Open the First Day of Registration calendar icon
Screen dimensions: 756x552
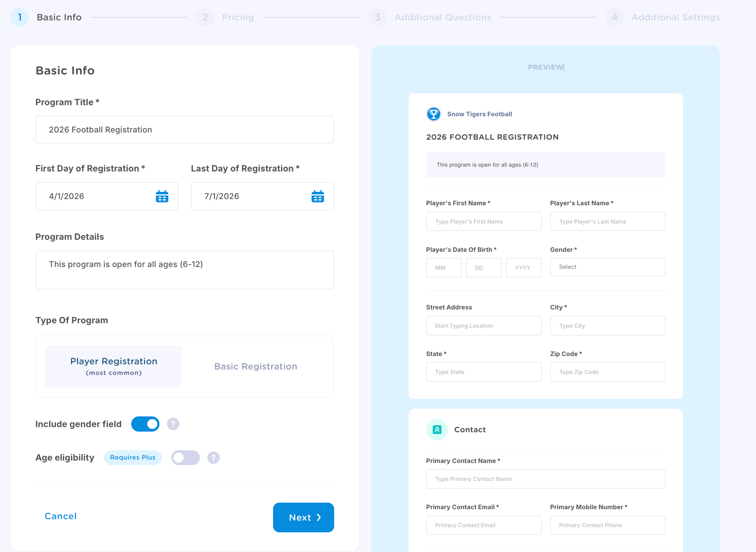162,196
